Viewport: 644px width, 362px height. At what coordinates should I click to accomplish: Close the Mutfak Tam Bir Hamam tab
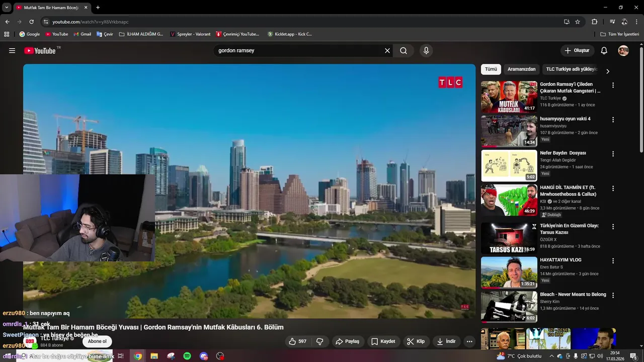(86, 8)
